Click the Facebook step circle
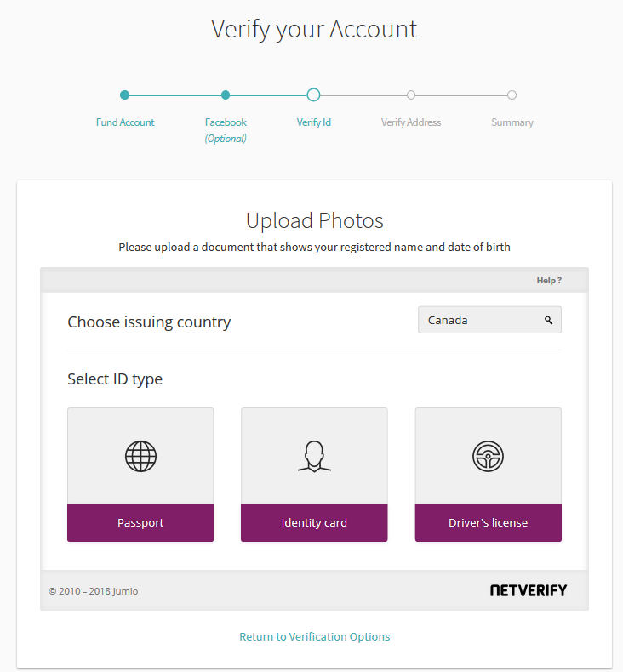Viewport: 623px width, 672px height. 226,94
